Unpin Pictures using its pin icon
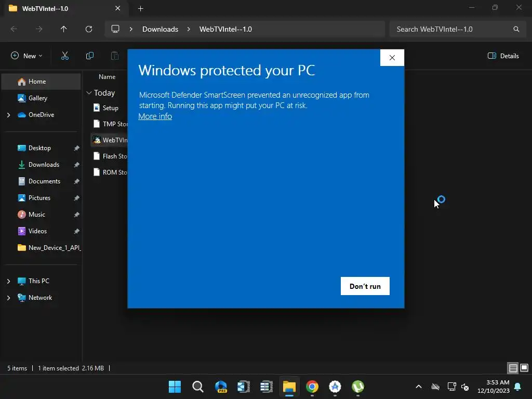 pos(77,198)
